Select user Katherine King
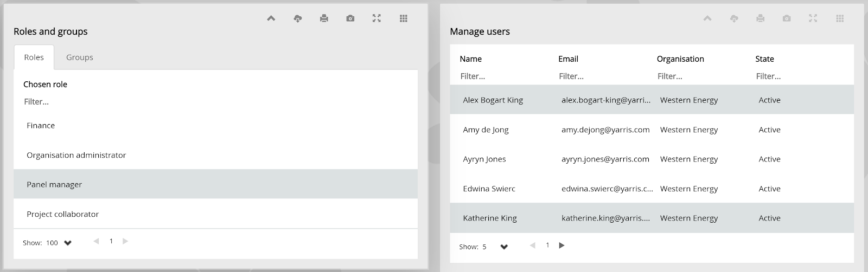The width and height of the screenshot is (868, 272). click(652, 218)
